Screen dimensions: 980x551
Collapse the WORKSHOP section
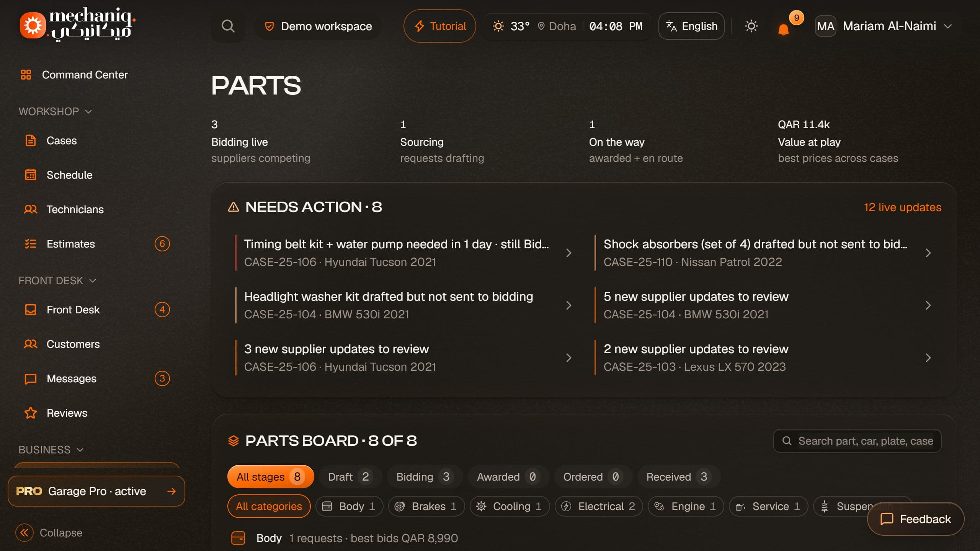pos(56,111)
